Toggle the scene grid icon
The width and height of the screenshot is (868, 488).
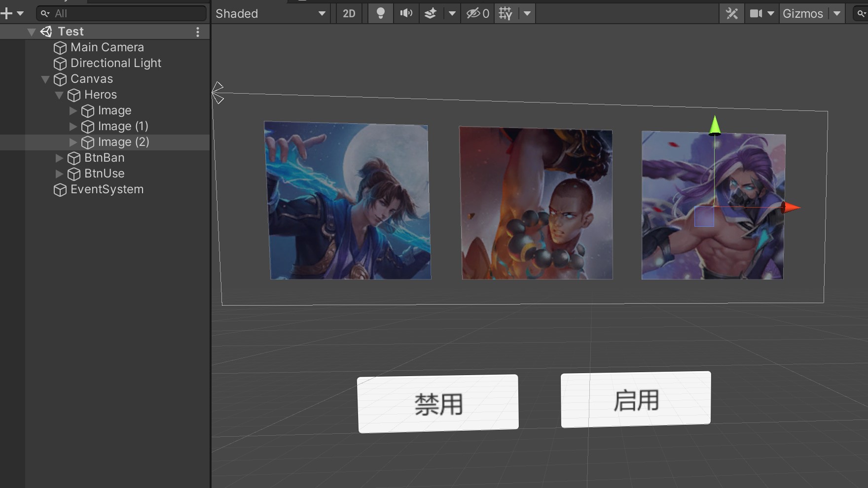pos(506,13)
